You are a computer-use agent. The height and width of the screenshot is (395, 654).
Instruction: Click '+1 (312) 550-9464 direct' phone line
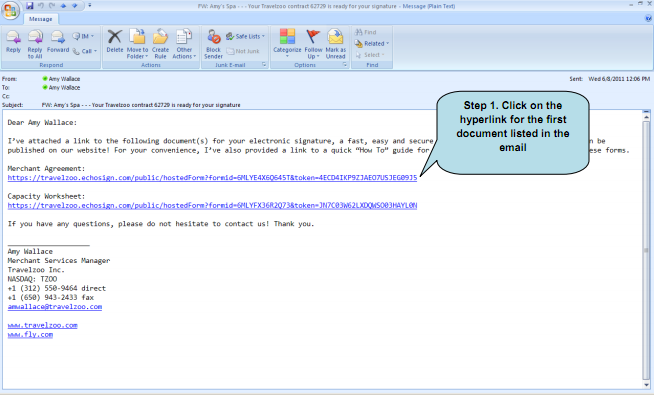point(57,288)
